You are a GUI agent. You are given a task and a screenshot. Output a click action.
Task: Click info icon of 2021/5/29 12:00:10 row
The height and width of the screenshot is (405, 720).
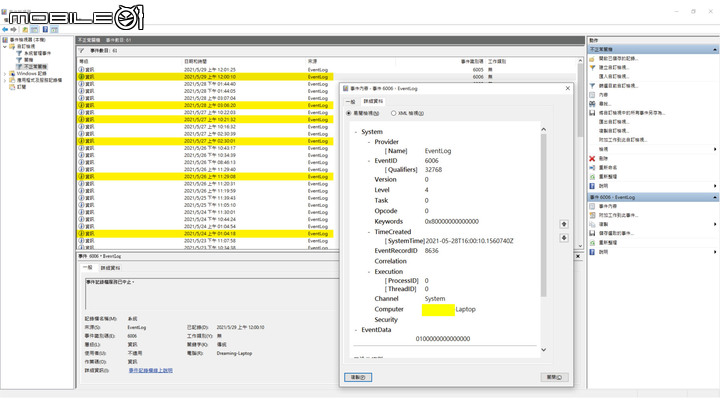pyautogui.click(x=81, y=77)
